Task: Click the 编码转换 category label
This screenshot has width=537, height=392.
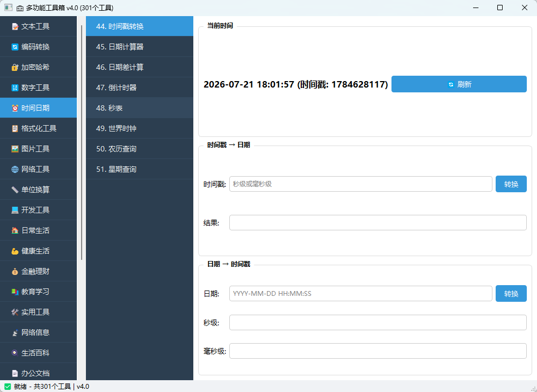Action: point(35,47)
